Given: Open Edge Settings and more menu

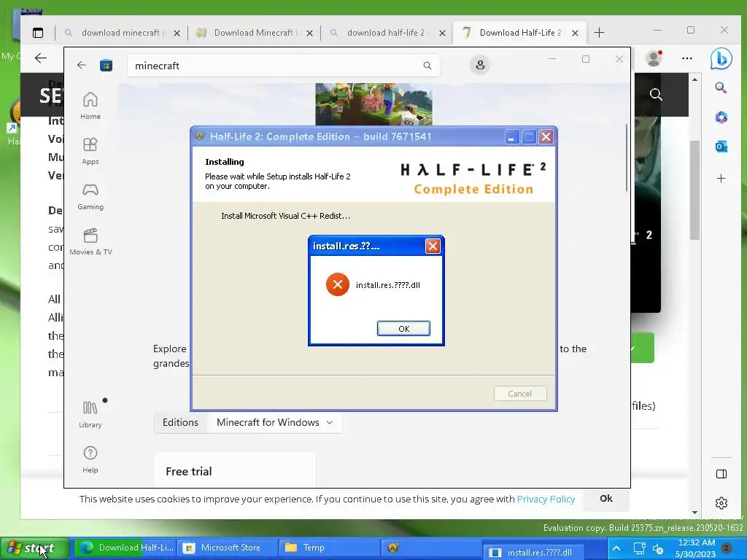Looking at the screenshot, I should tap(687, 58).
